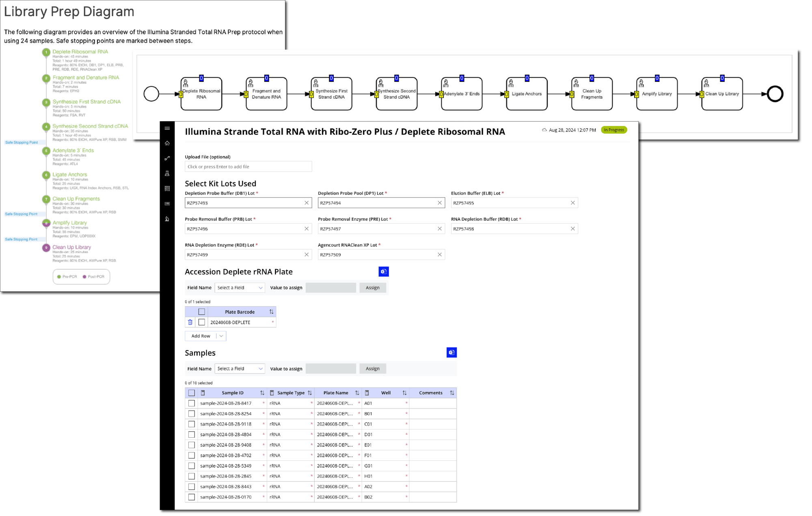The image size is (812, 516).
Task: Toggle the select-all checkbox in Plate Barcode header
Action: 202,312
